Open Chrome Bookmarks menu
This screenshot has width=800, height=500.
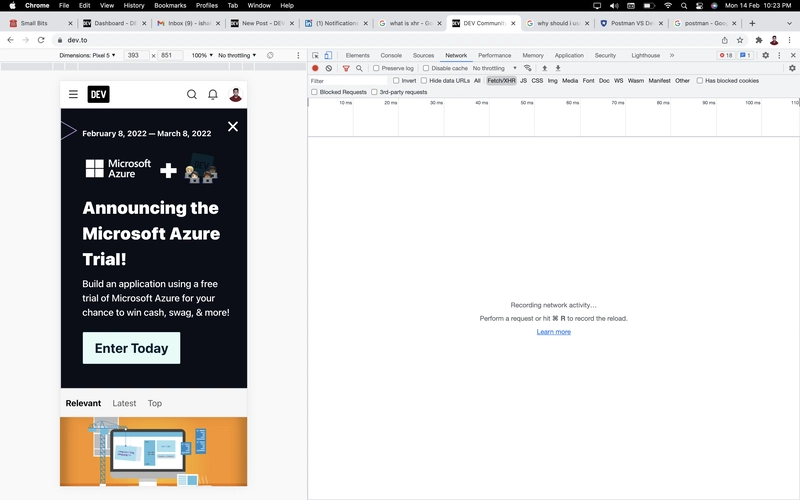point(170,6)
